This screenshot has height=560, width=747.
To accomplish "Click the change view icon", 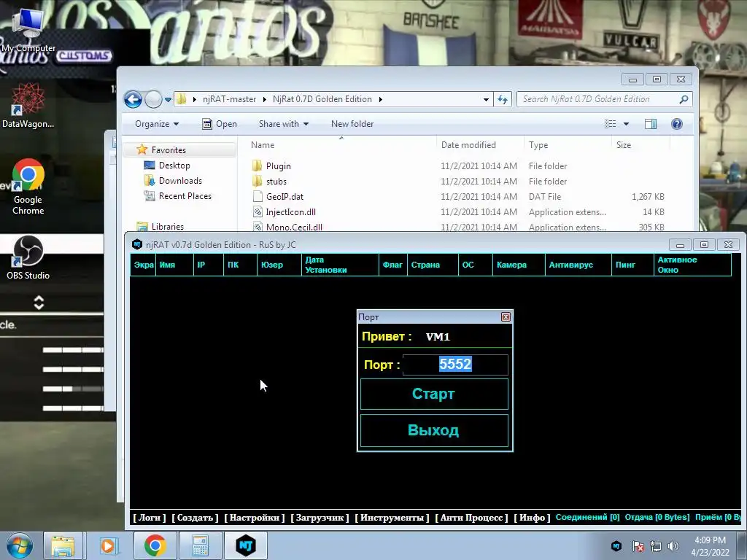I will click(611, 124).
